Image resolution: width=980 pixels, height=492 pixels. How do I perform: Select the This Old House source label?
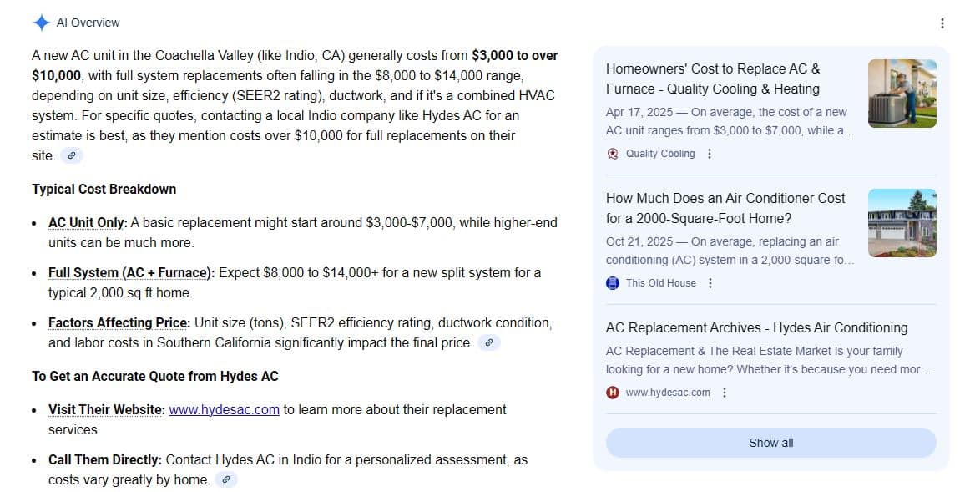pyautogui.click(x=661, y=283)
